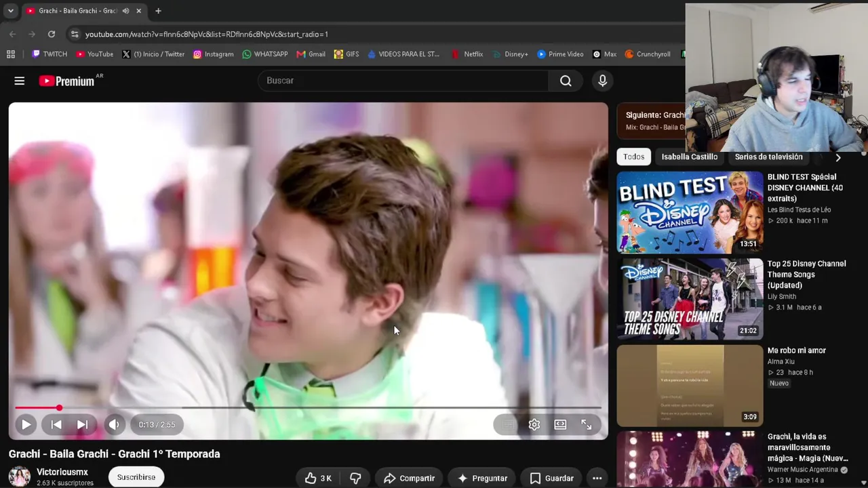Viewport: 868px width, 488px height.
Task: Share the video via Compartir
Action: (x=409, y=479)
